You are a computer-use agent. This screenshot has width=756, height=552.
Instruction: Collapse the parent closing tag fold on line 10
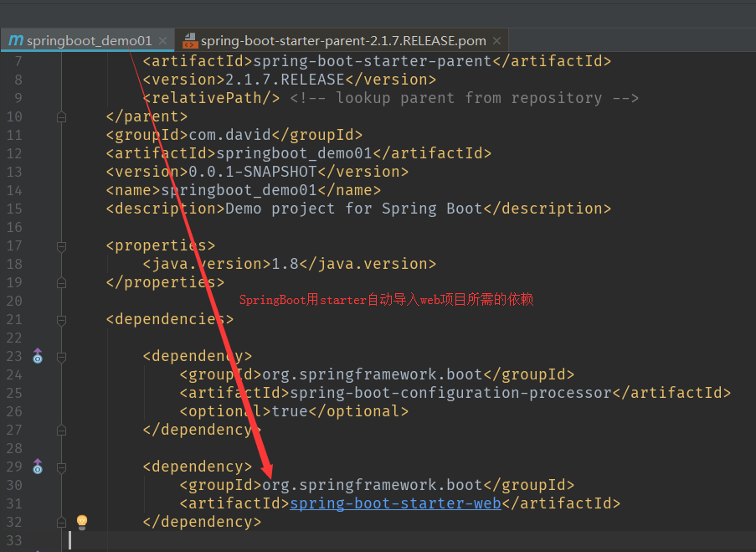coord(61,116)
